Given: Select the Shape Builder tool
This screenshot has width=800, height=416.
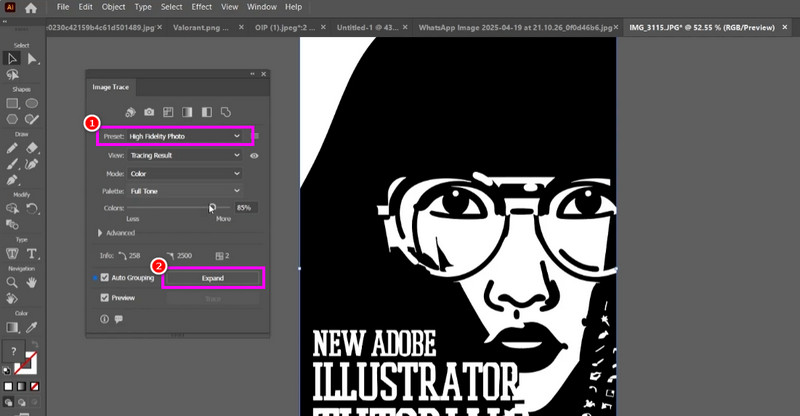Looking at the screenshot, I should pos(12,209).
